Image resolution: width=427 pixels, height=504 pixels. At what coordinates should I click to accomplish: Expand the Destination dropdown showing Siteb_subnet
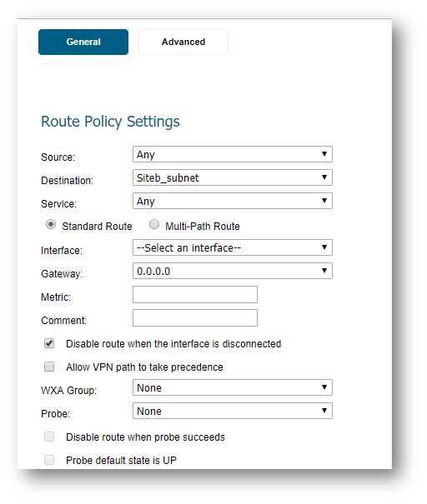[x=233, y=177]
